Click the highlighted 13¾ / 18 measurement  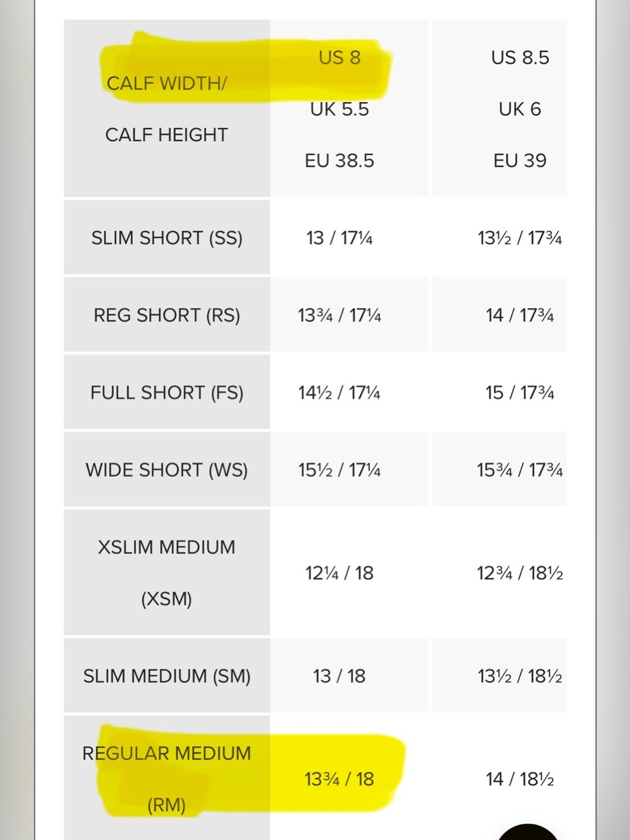(340, 780)
